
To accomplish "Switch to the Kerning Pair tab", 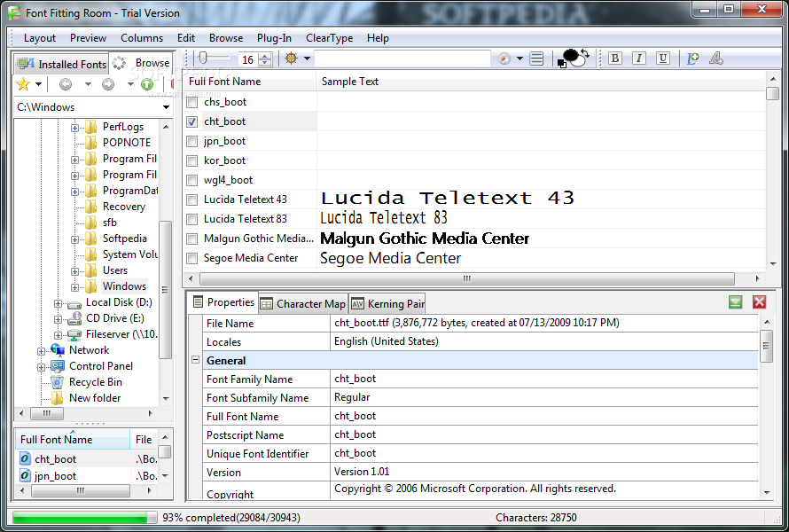I will tap(388, 303).
